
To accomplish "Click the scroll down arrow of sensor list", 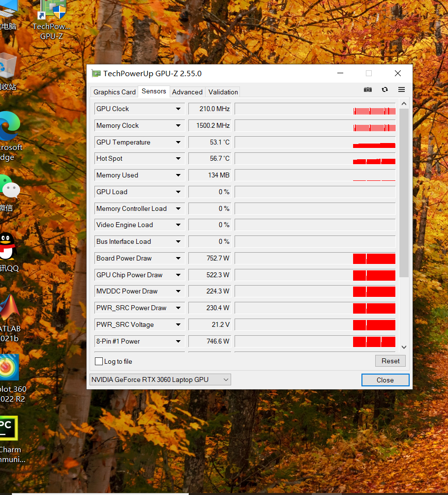I will pyautogui.click(x=404, y=347).
